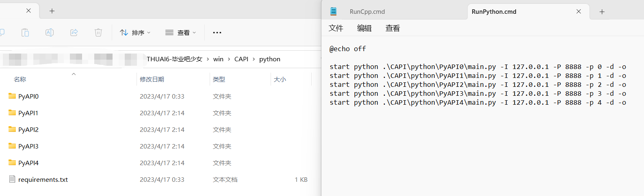The height and width of the screenshot is (196, 644).
Task: Open the 编辑 menu in Notepad
Action: coord(364,28)
